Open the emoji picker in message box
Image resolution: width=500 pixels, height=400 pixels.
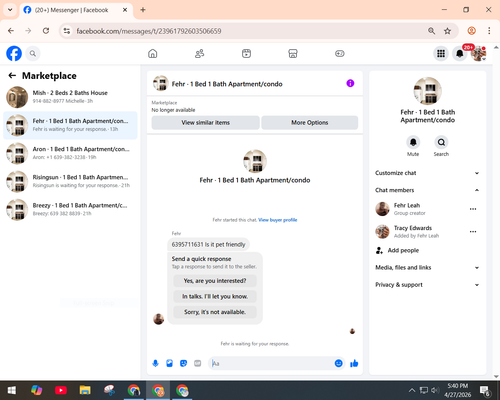tap(338, 363)
